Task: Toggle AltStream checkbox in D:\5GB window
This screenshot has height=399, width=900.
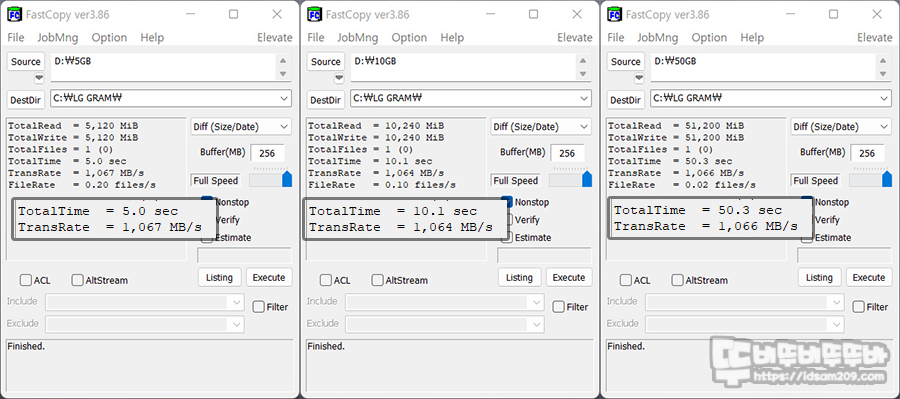Action: point(77,280)
